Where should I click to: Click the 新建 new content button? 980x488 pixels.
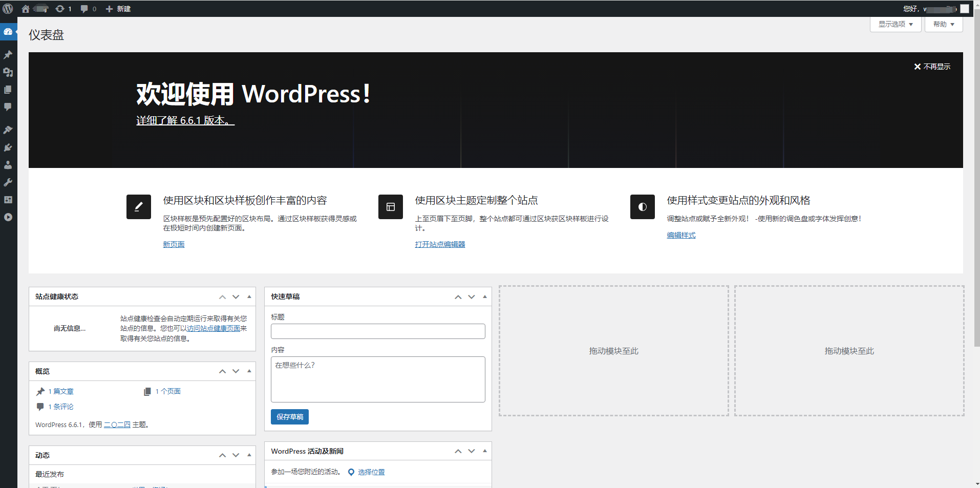(118, 9)
